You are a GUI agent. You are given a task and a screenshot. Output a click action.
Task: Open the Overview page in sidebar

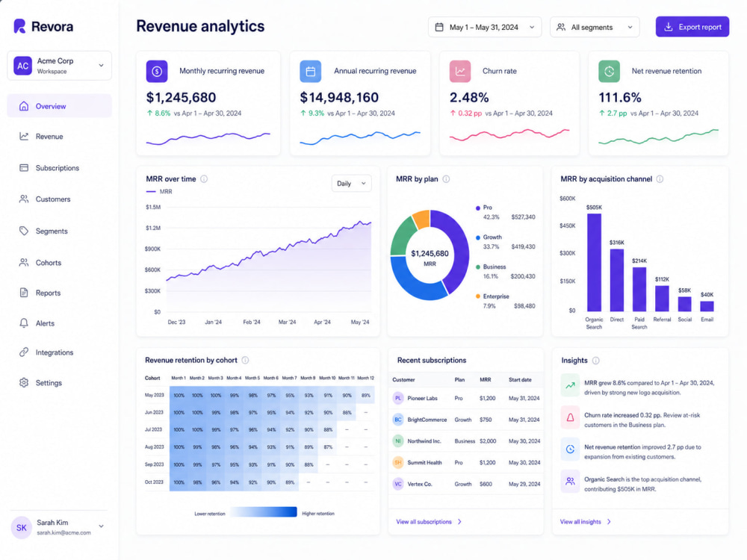[60, 106]
